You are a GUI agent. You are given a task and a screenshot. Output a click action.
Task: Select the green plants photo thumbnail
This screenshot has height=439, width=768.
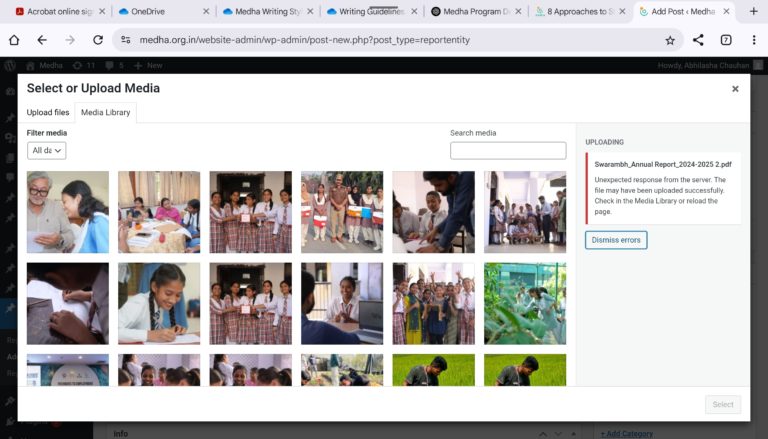click(x=525, y=303)
